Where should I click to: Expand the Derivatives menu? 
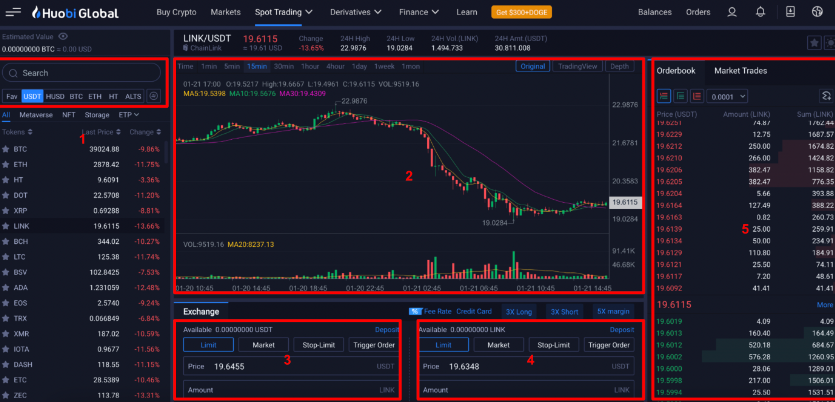(356, 12)
